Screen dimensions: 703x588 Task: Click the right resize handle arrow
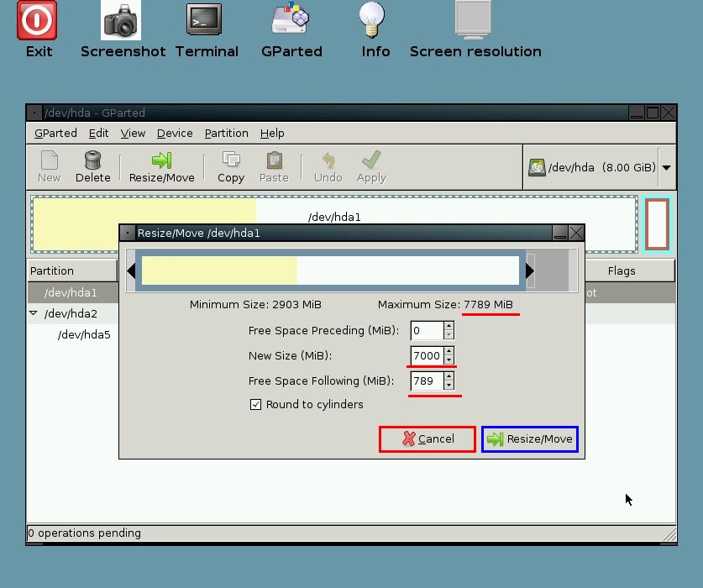(x=530, y=270)
